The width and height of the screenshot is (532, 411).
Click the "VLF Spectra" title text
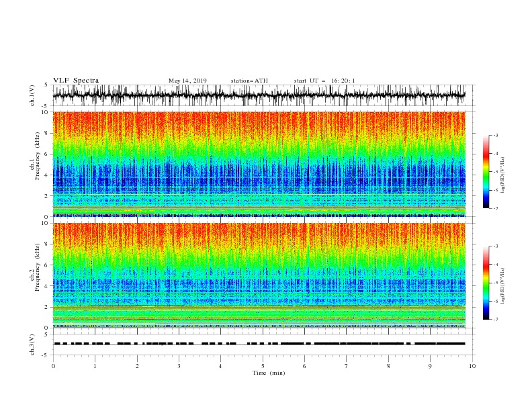click(x=76, y=81)
